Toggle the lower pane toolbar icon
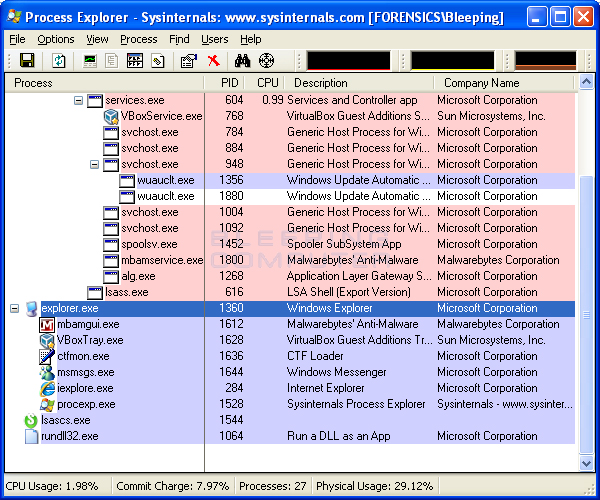The height and width of the screenshot is (500, 600). click(x=135, y=60)
